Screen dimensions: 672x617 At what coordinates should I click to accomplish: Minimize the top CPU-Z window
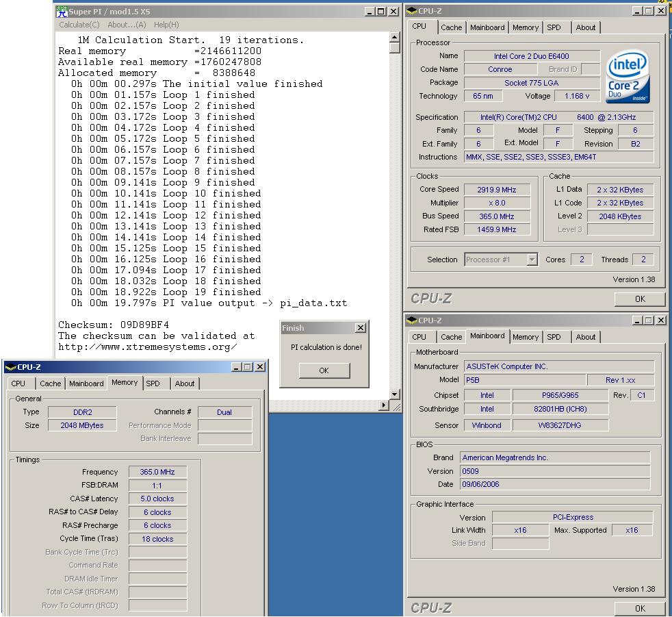point(637,11)
